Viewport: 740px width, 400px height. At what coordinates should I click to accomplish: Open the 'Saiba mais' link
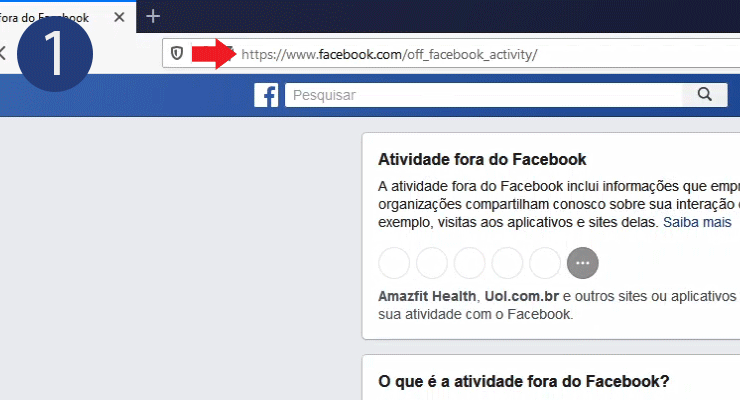pos(697,222)
